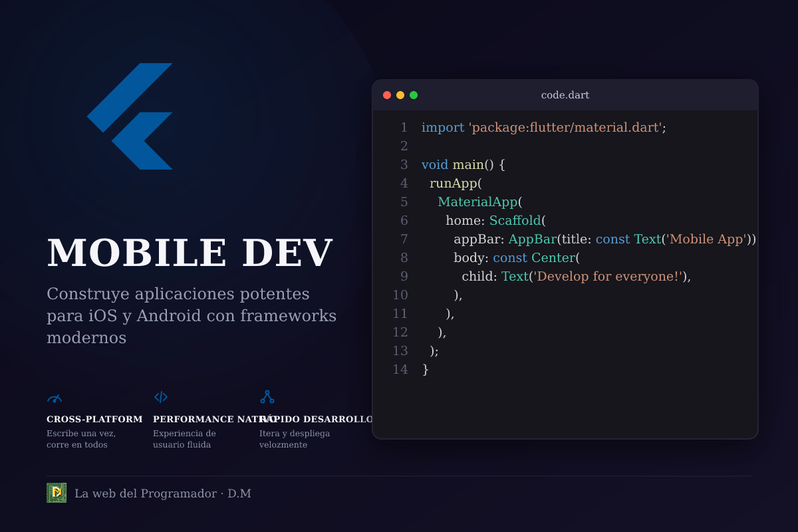The image size is (798, 532).
Task: Click the 'MaterialApp(' code line
Action: (480, 202)
